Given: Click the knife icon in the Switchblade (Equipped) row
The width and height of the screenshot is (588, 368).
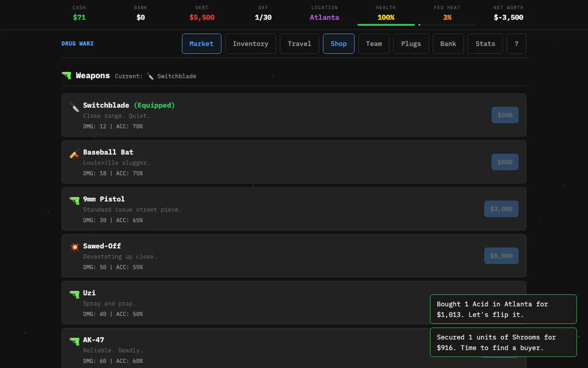Looking at the screenshot, I should pos(74,107).
